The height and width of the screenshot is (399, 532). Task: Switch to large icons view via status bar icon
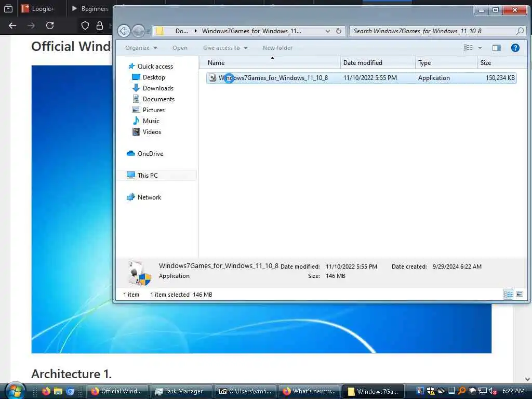(520, 294)
